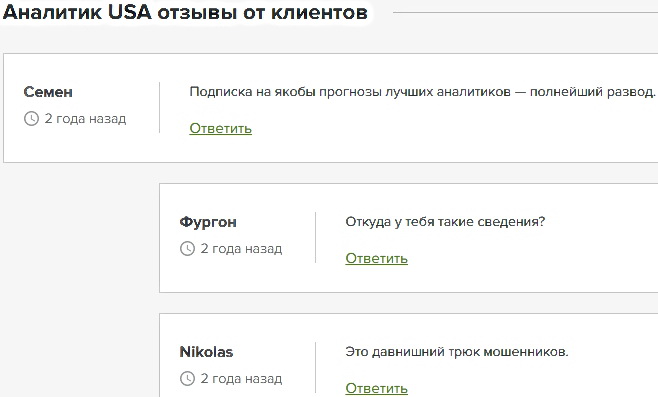Click the comment 'Это давнишний трюк мошенников.'

tap(457, 351)
